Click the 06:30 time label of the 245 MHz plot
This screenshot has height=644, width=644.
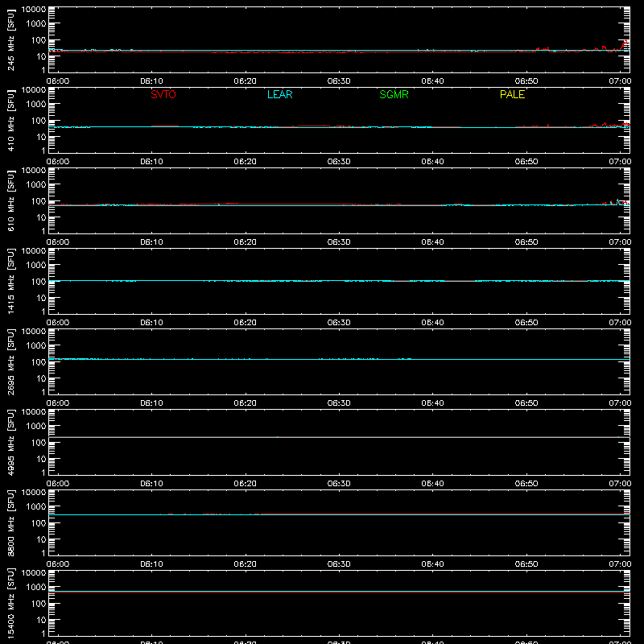click(339, 81)
